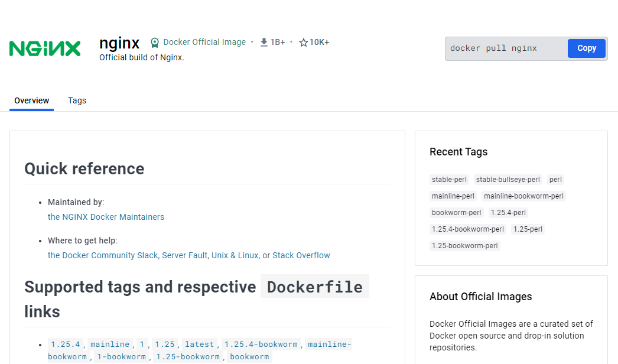Open the mainline tag link
This screenshot has height=364, width=618.
coord(110,344)
